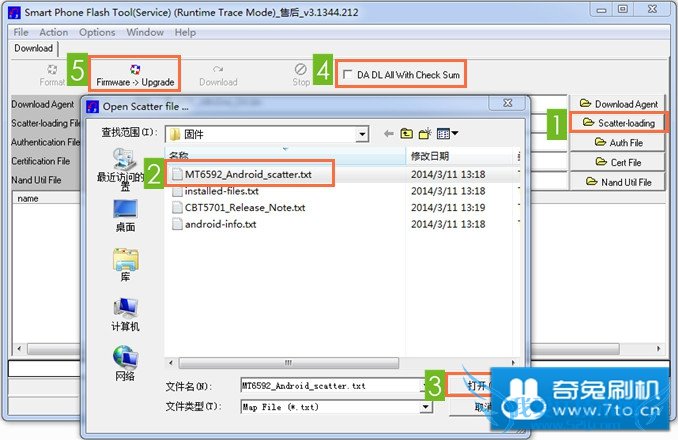Click icon of android-info.txt

177,224
